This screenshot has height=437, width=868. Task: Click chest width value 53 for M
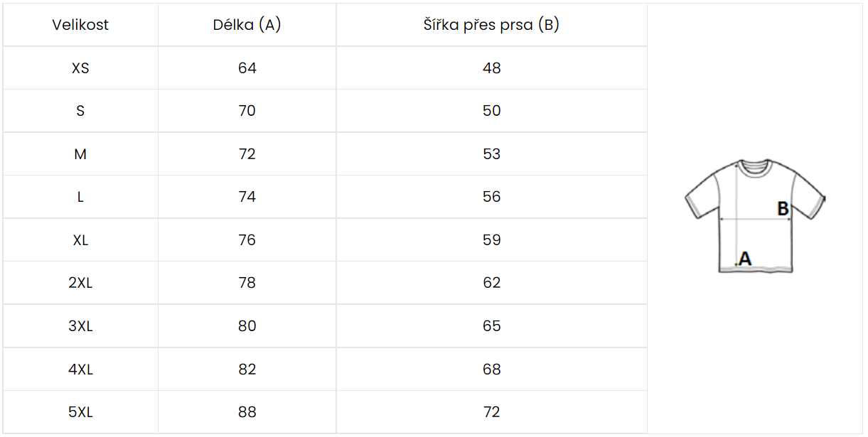491,154
